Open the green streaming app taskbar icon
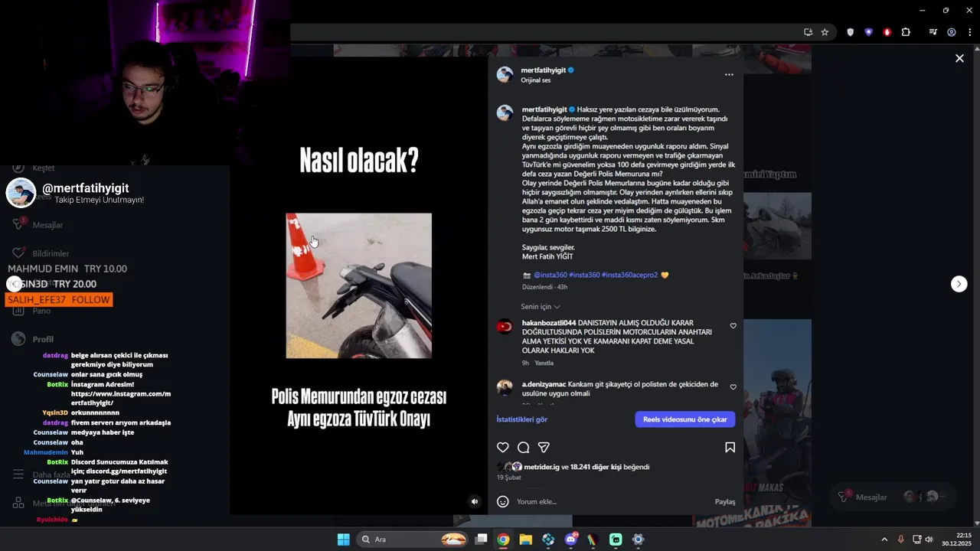The image size is (980, 551). tap(616, 540)
